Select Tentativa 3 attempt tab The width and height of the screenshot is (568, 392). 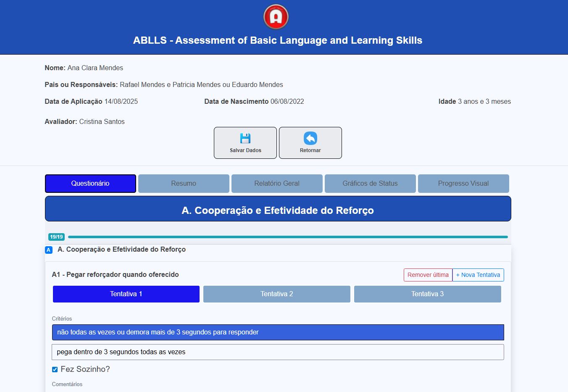coord(427,294)
